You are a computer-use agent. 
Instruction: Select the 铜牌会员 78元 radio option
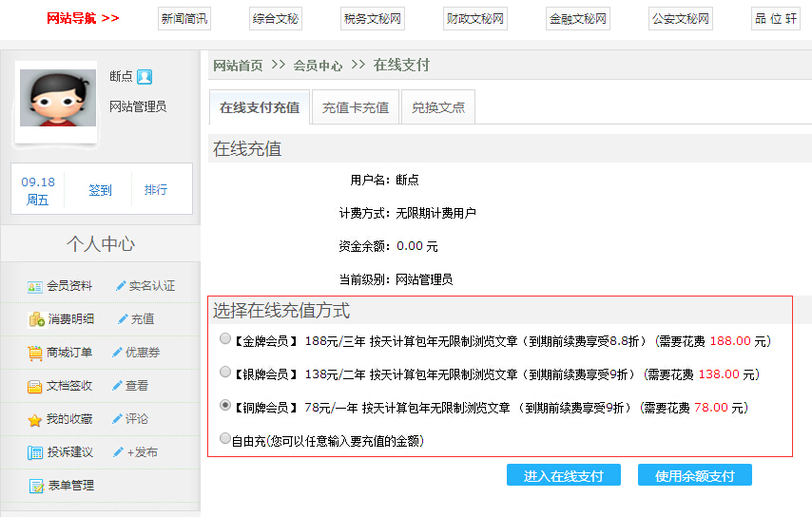(x=225, y=405)
